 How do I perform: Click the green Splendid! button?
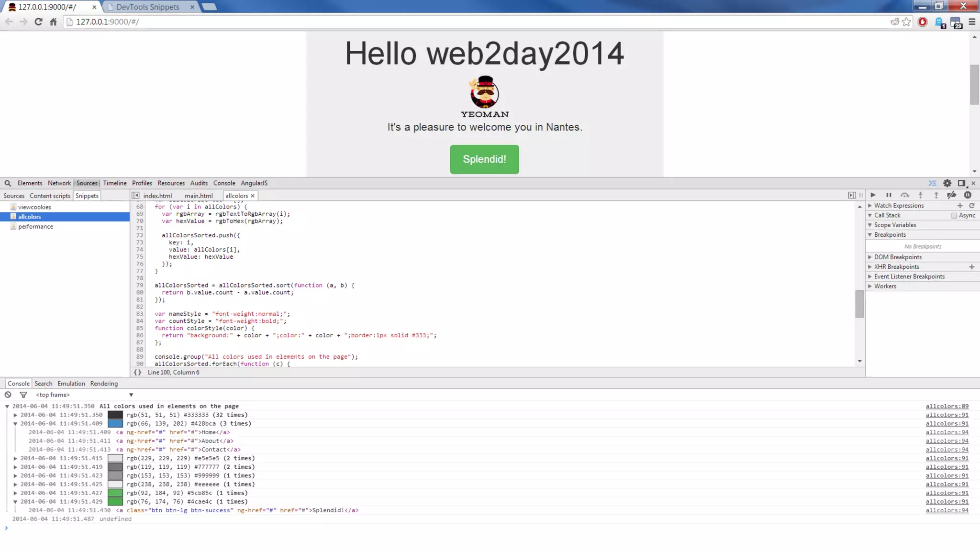point(484,159)
